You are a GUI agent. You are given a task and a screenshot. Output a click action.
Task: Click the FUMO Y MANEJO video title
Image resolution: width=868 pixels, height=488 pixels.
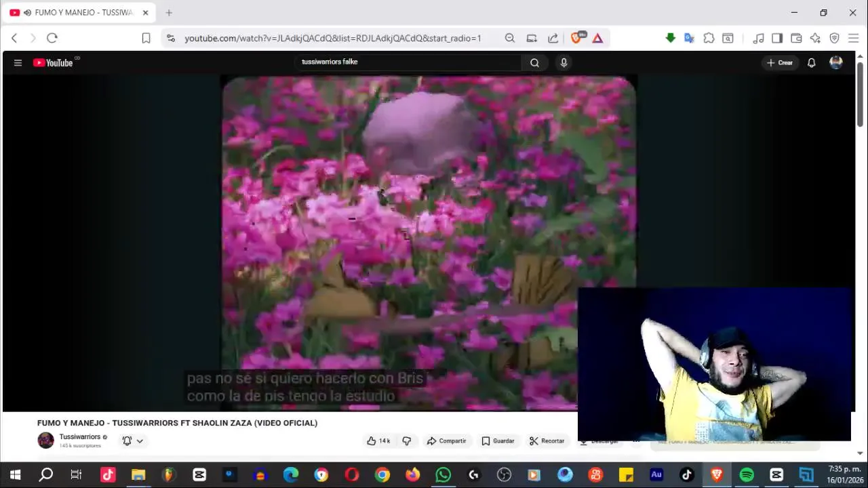(x=177, y=423)
